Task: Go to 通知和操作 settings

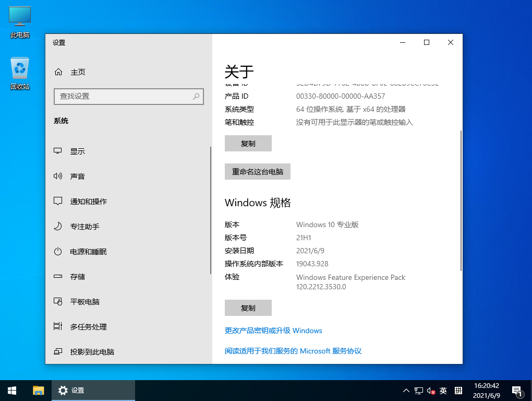Action: click(x=128, y=202)
